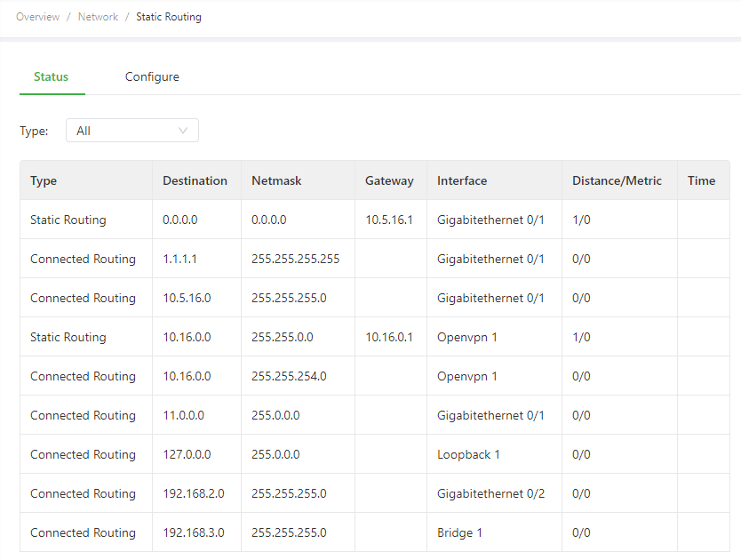Click Connected Routing in the 127.0.0.0 row
Viewport: 741px width, 560px height.
tap(83, 454)
